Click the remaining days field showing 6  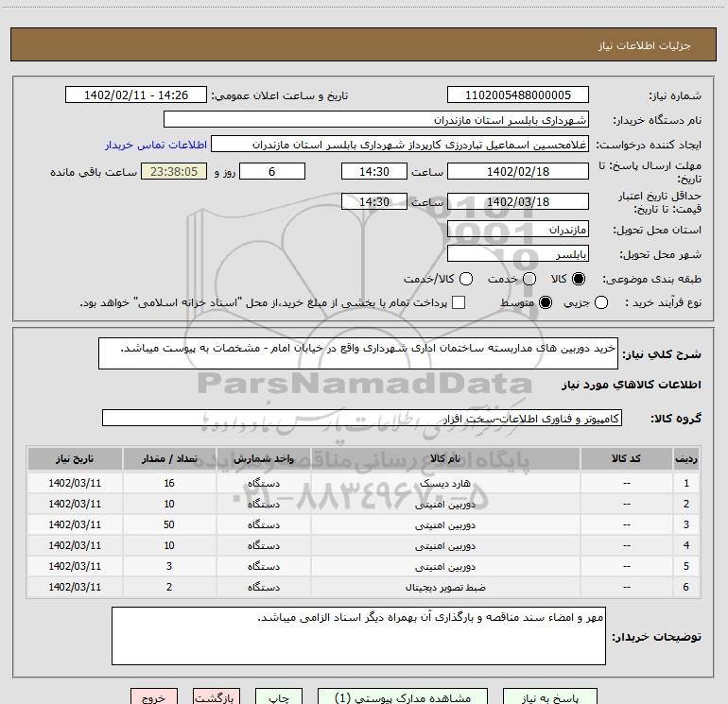[x=272, y=172]
